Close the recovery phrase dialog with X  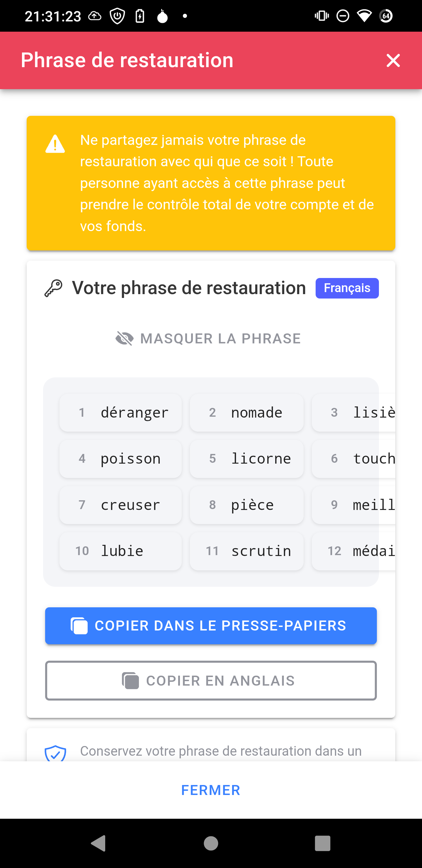[393, 61]
